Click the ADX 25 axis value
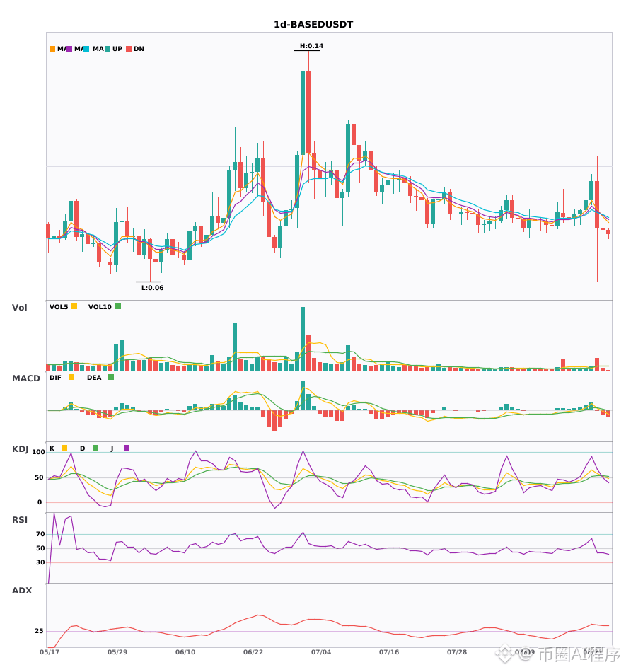This screenshot has width=626, height=672. point(39,631)
